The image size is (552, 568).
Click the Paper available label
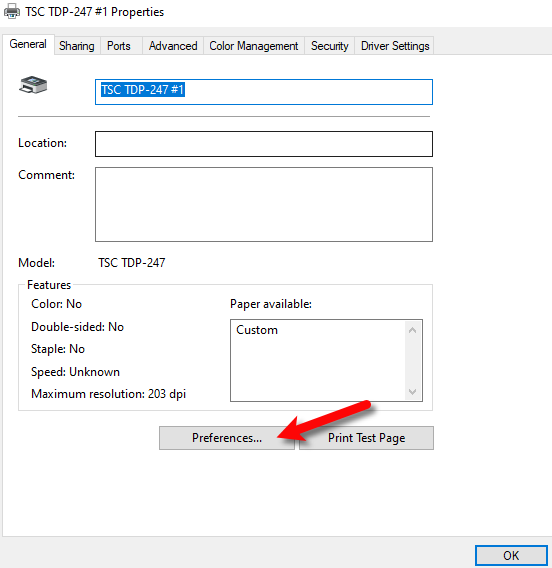[271, 304]
